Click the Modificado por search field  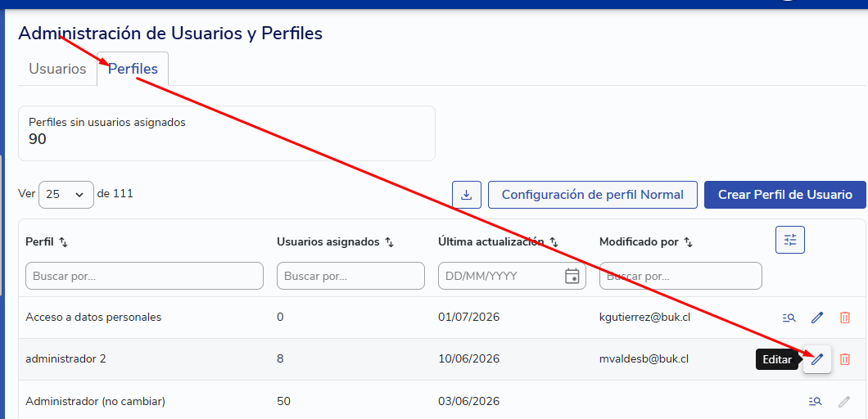point(681,276)
